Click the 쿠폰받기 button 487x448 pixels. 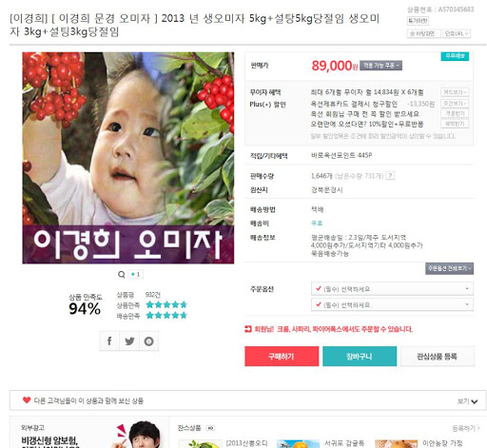pyautogui.click(x=455, y=113)
